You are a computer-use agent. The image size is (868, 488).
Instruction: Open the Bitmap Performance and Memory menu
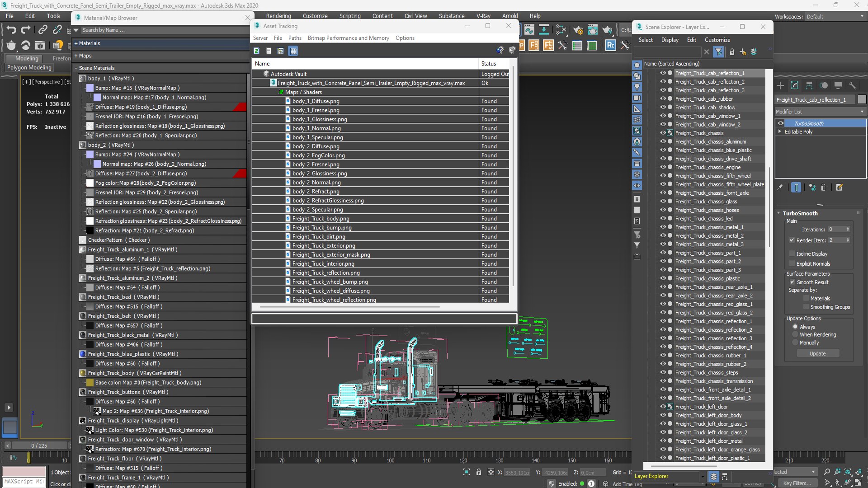(348, 38)
